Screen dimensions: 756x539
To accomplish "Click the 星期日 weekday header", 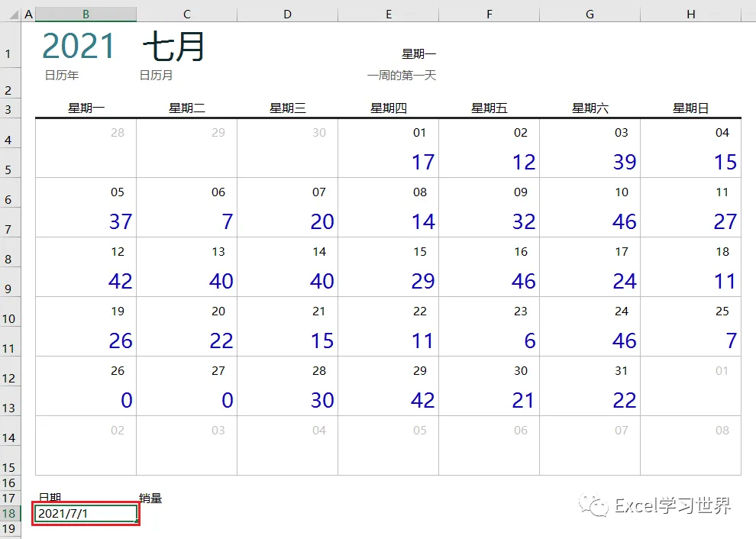I will [x=691, y=108].
